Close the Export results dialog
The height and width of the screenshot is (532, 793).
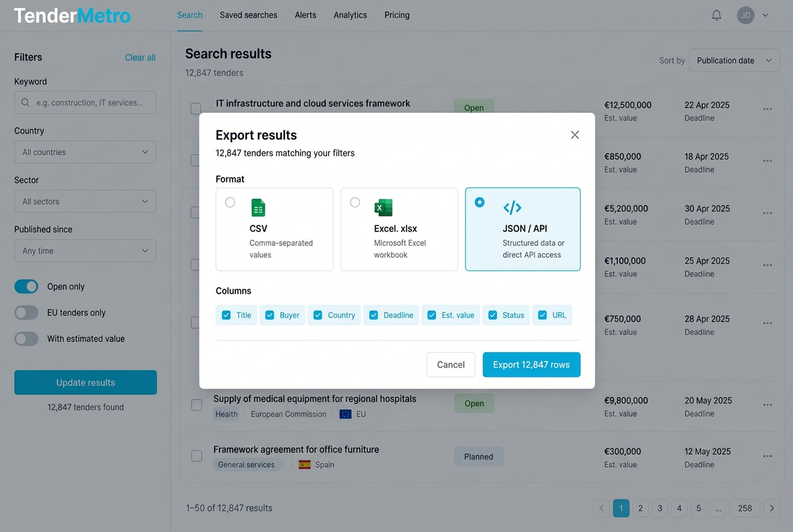coord(575,135)
